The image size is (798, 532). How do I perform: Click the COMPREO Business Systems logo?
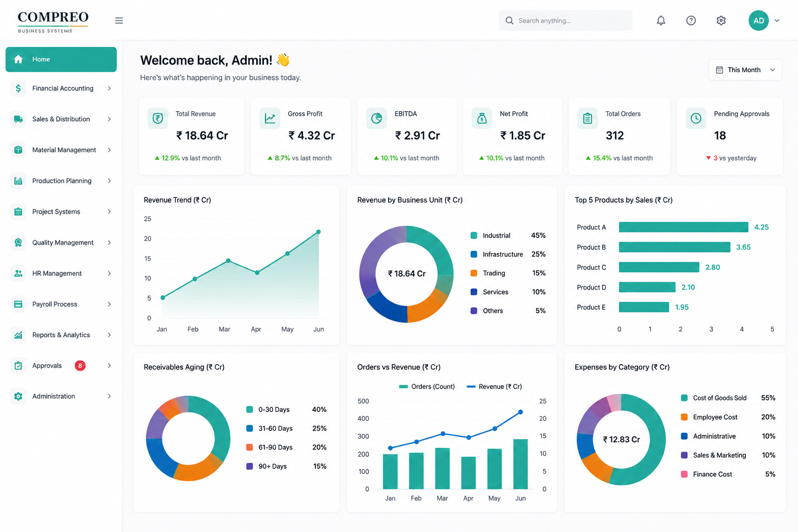53,22
